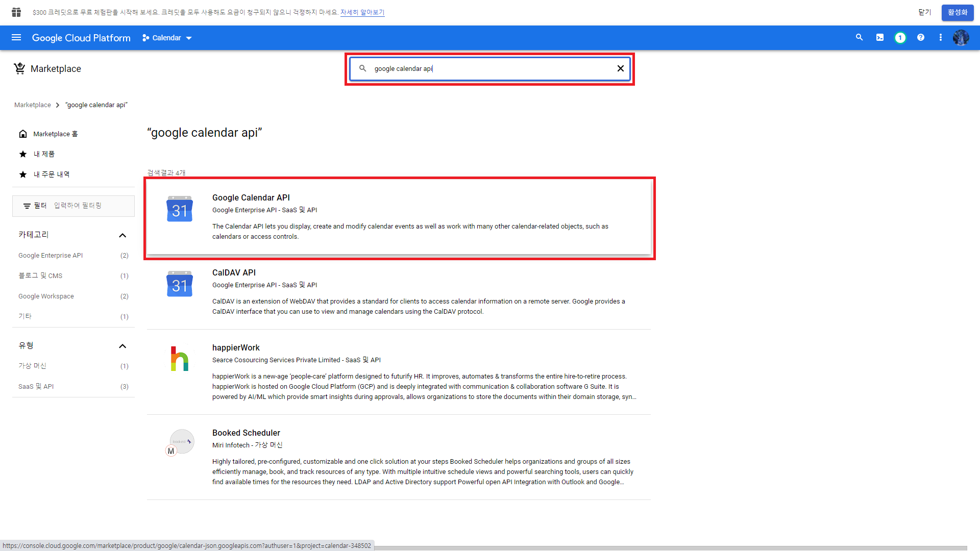
Task: Dismiss the banner with 닫기
Action: (925, 12)
